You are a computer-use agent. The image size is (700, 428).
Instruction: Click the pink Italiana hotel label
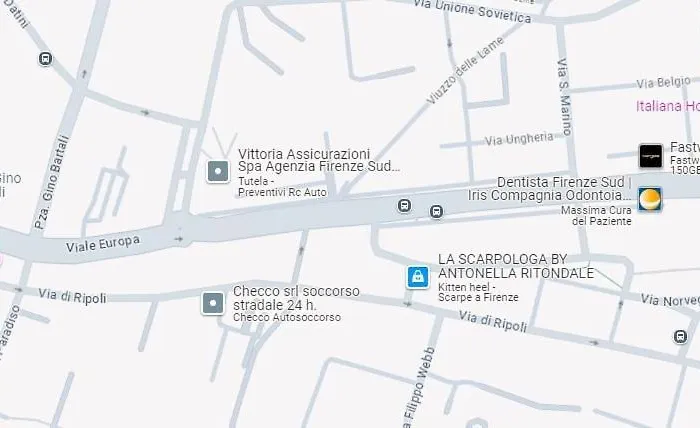point(668,106)
